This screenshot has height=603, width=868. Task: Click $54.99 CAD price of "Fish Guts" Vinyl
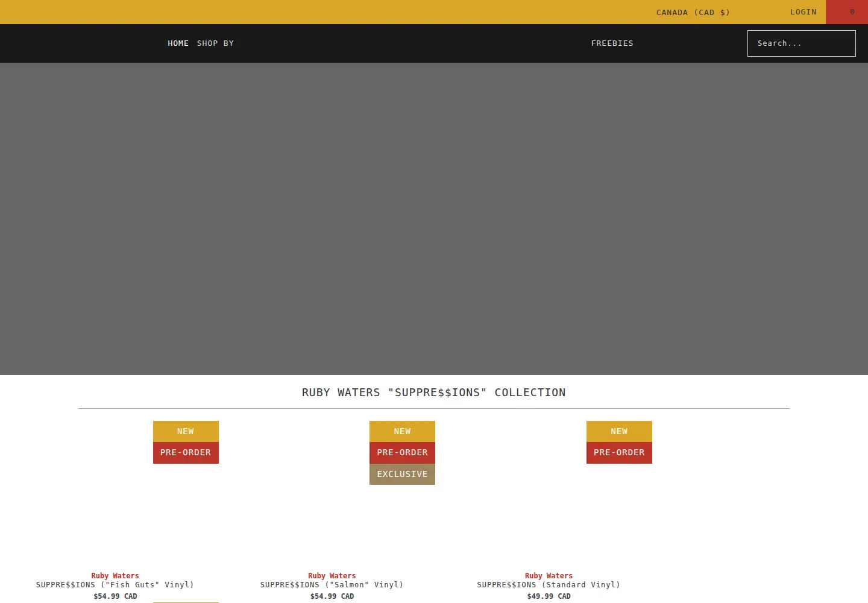(115, 596)
